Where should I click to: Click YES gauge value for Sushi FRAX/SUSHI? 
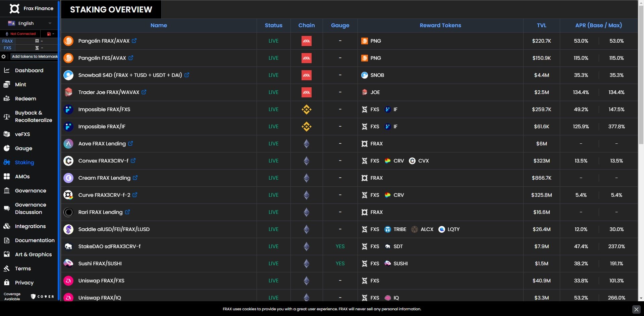(340, 263)
